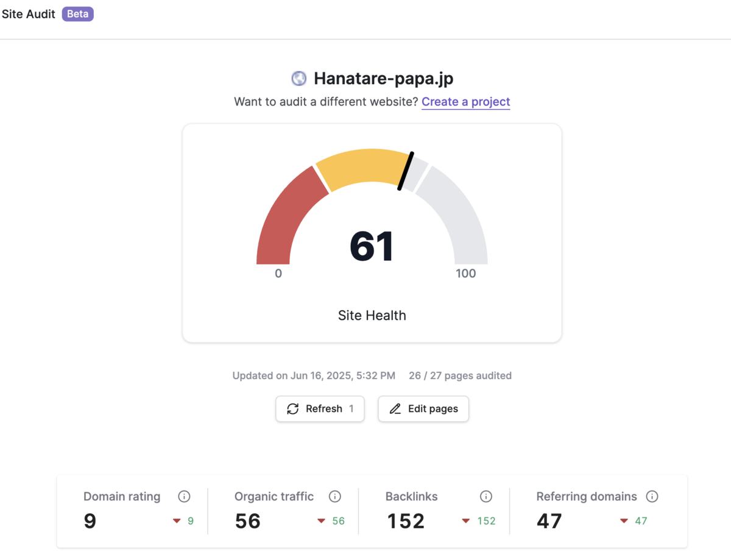The image size is (731, 560).
Task: Click the Referring domains value 47
Action: (549, 521)
